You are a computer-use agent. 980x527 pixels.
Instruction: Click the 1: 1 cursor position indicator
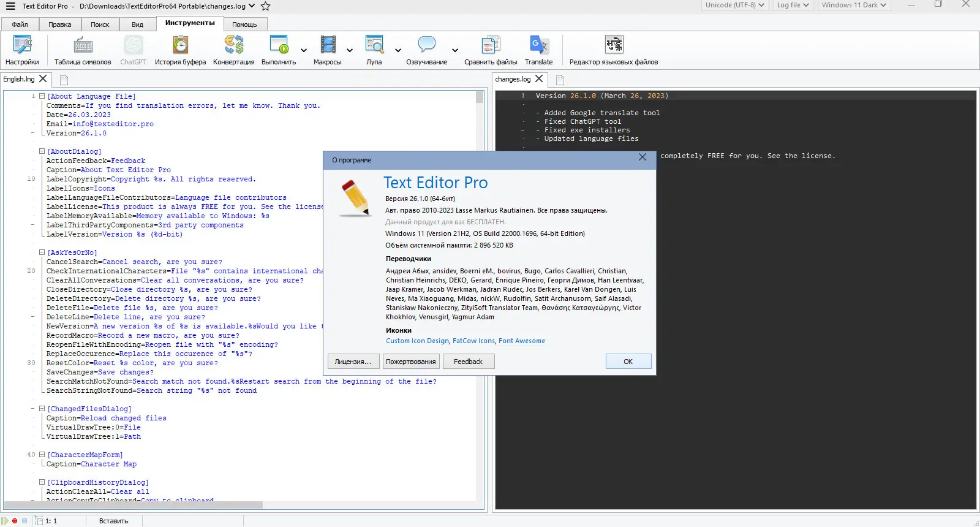tap(51, 521)
